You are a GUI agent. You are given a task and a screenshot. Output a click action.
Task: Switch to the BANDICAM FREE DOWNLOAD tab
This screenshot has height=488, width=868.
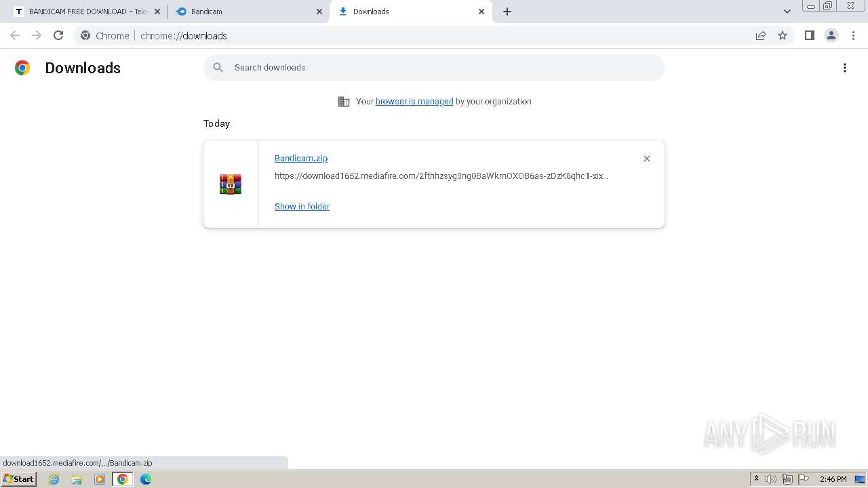(x=81, y=12)
